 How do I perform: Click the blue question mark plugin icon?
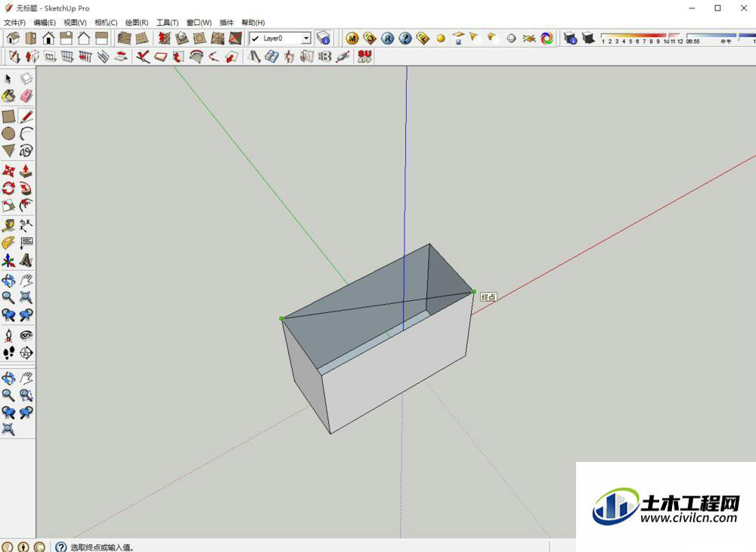(405, 38)
